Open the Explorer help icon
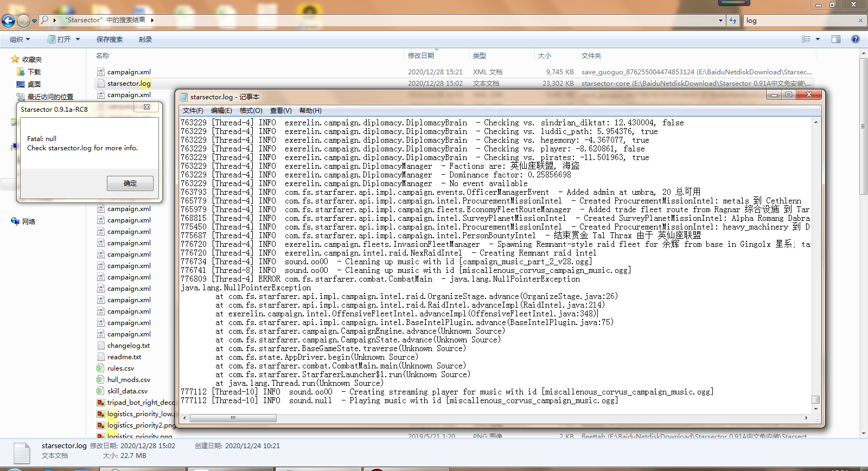This screenshot has width=868, height=471. (x=856, y=39)
